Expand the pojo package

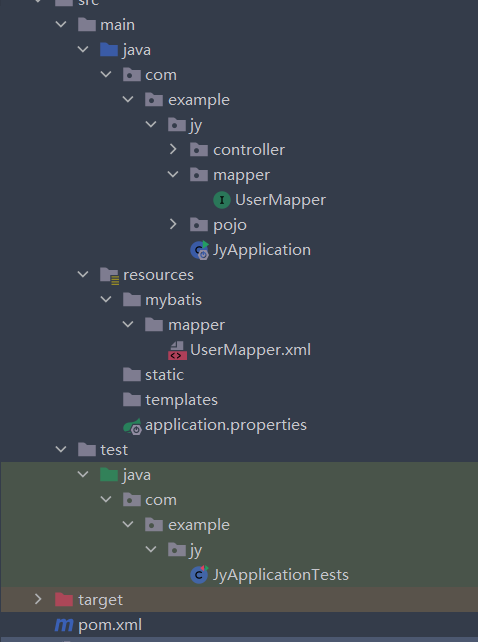tap(173, 224)
